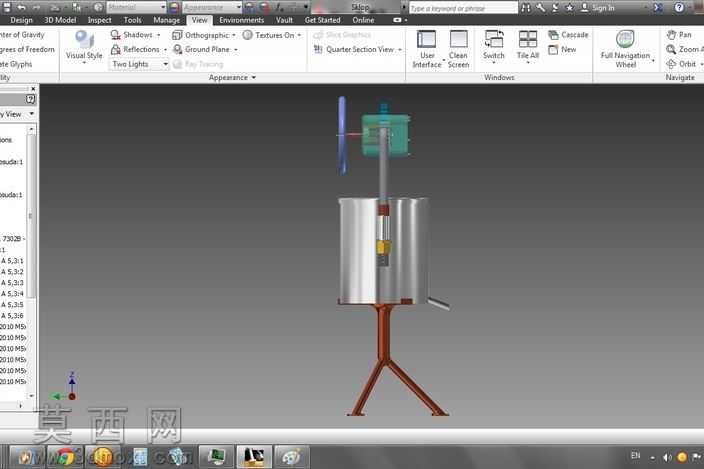Open the Material combo box
The height and width of the screenshot is (469, 704).
tap(136, 7)
